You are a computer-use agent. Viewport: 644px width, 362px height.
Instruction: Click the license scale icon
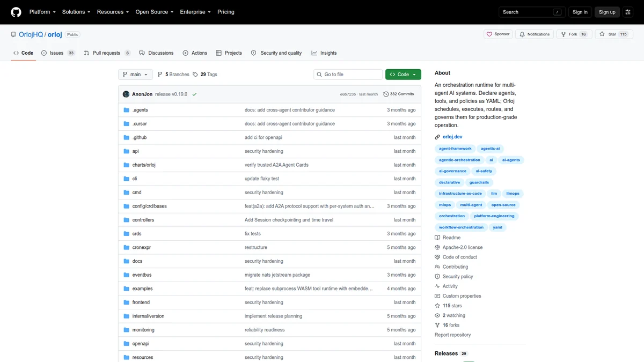pyautogui.click(x=437, y=247)
